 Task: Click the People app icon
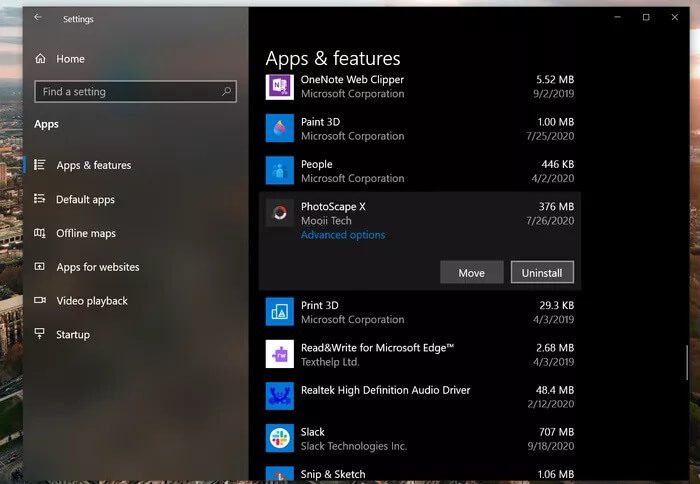coord(280,170)
